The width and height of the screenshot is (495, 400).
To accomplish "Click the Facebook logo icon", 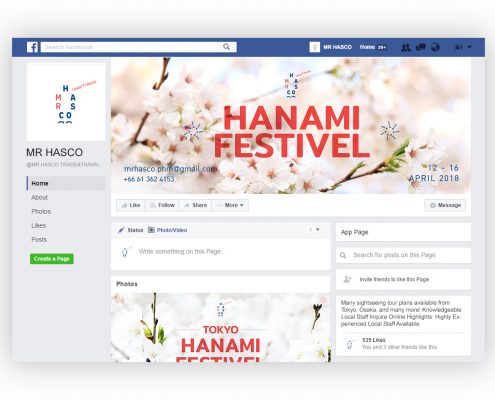I will 32,47.
